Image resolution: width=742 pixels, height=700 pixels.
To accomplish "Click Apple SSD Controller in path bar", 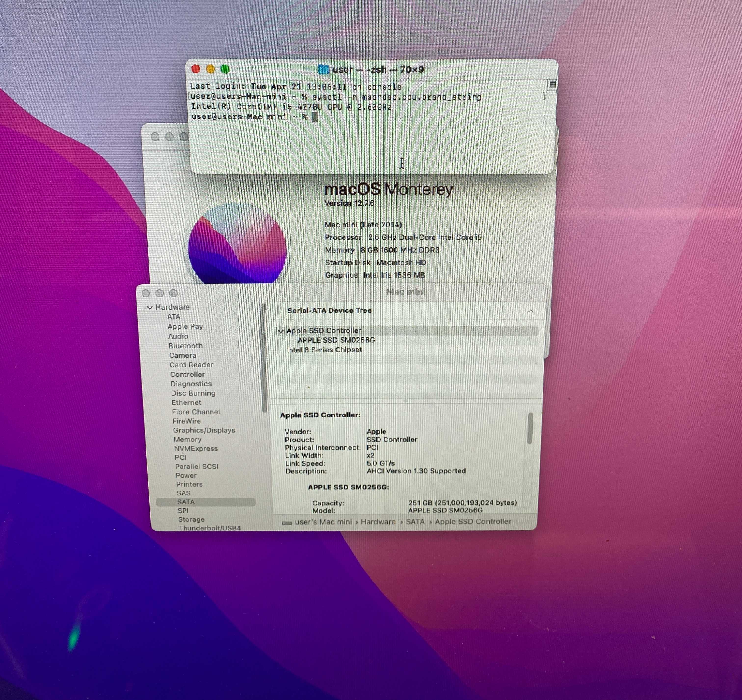I will [473, 521].
